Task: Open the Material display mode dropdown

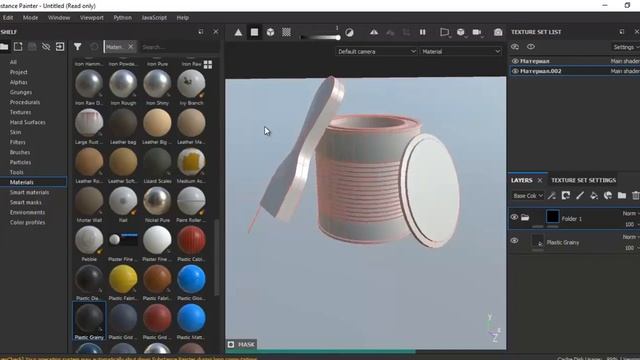Action: (x=461, y=51)
